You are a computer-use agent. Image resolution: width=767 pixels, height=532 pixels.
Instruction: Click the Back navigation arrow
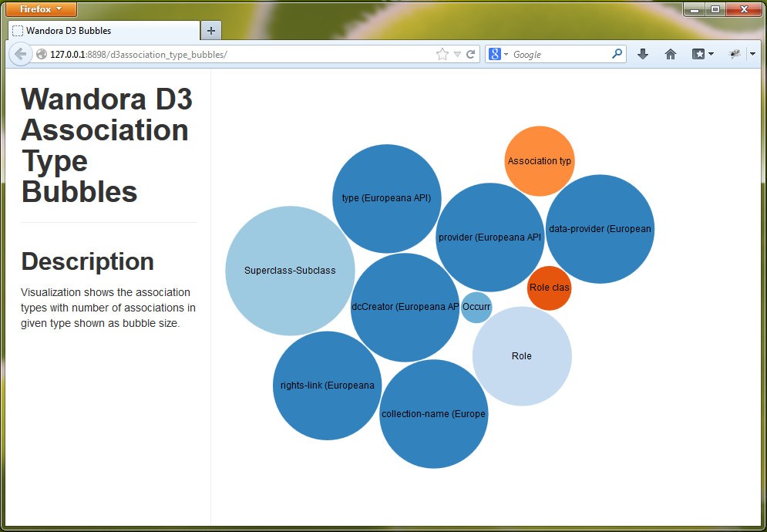[x=21, y=54]
